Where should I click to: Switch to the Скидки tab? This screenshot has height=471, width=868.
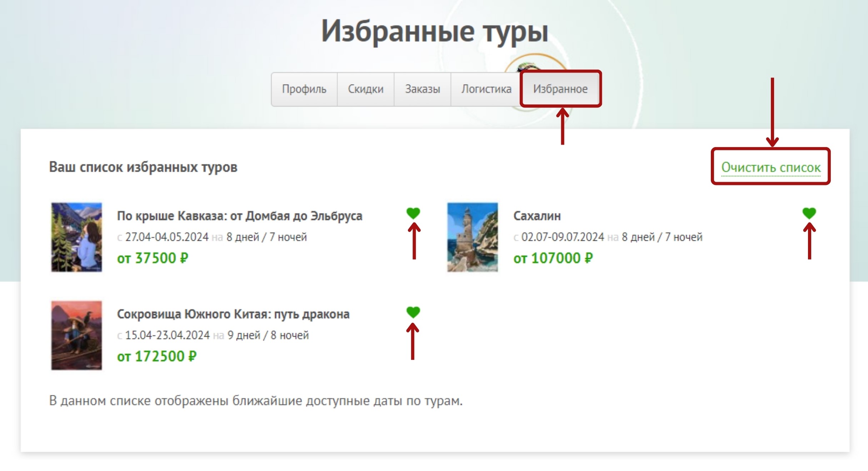coord(365,89)
